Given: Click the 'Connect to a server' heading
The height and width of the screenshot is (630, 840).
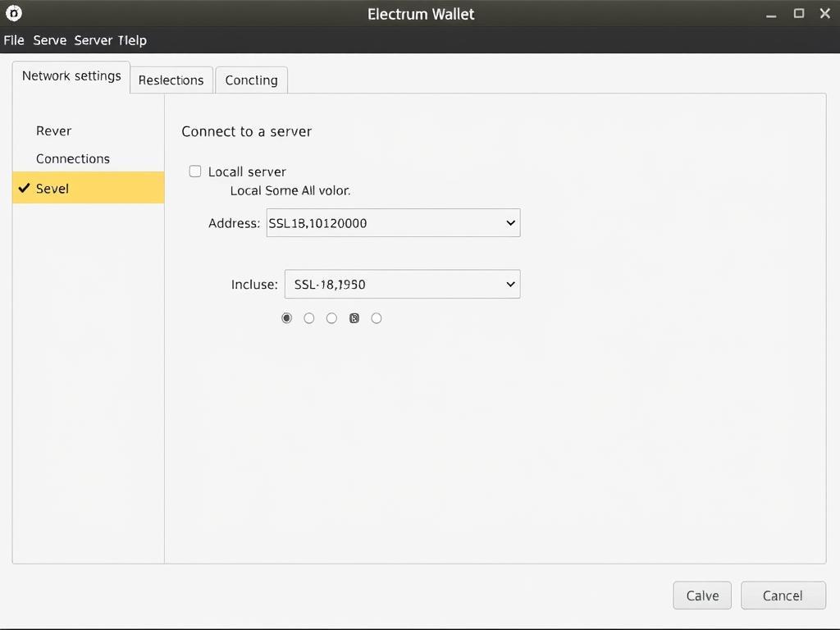Looking at the screenshot, I should pyautogui.click(x=246, y=131).
